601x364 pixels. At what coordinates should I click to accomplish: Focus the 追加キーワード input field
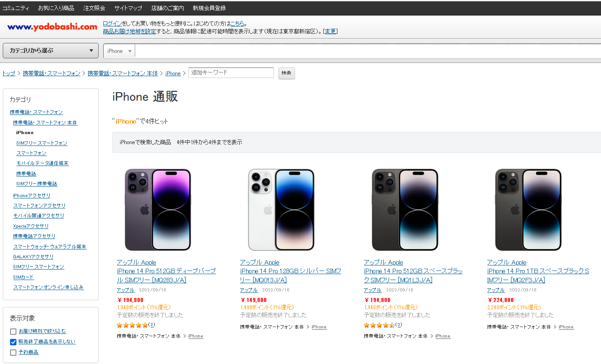231,73
